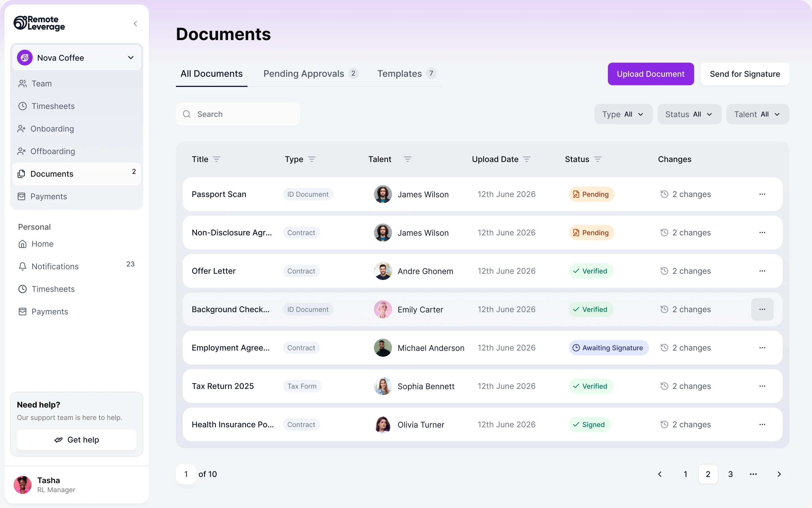Screen dimensions: 812x508
Task: Go to the previous page arrow
Action: point(660,474)
